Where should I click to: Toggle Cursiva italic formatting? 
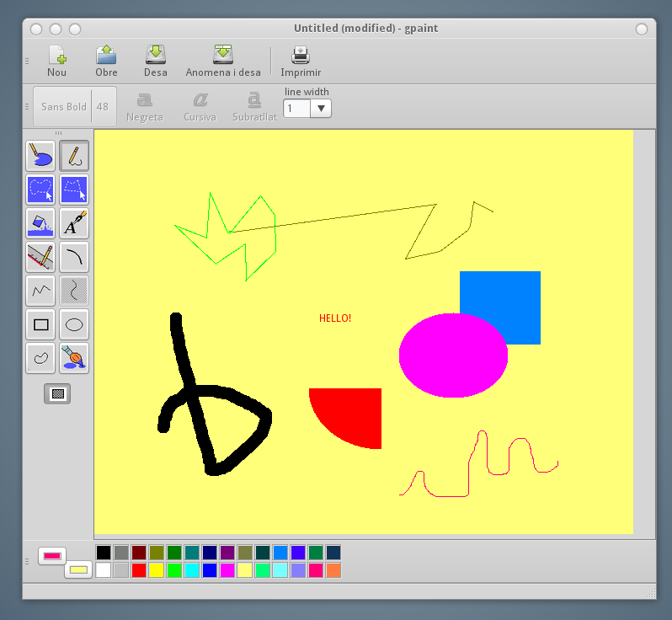(x=200, y=107)
